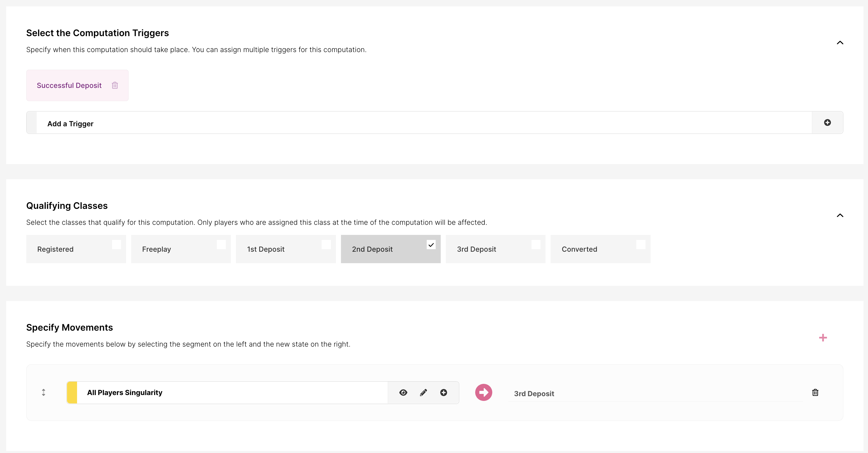Screen dimensions: 868x453
Task: Delete the 3rd Deposit movement row
Action: (815, 392)
